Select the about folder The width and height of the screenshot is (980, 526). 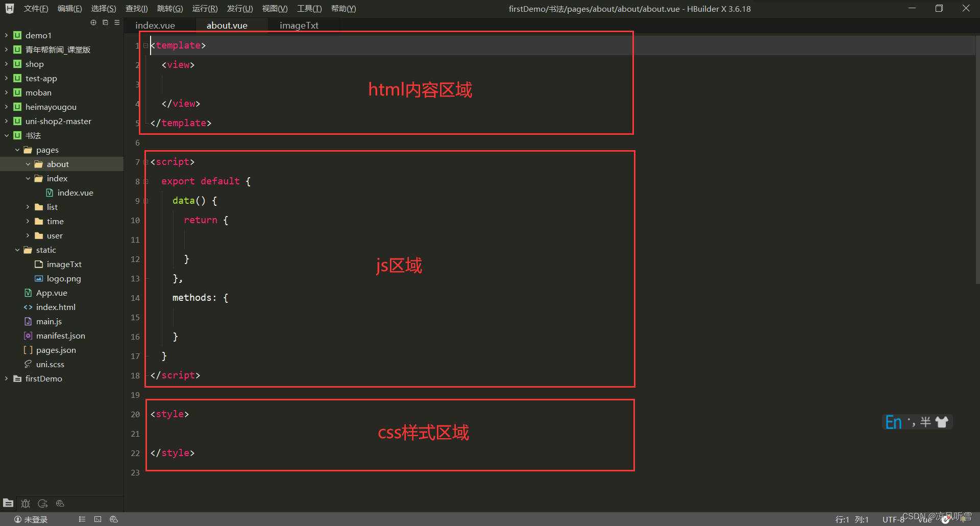(62, 164)
